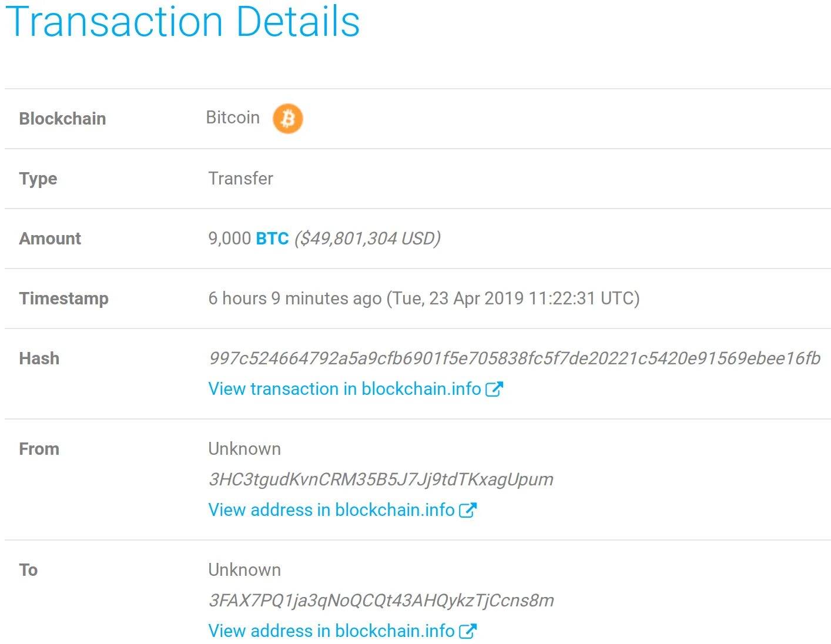The image size is (831, 644).
Task: Open the To address in blockchain.info
Action: [x=331, y=631]
